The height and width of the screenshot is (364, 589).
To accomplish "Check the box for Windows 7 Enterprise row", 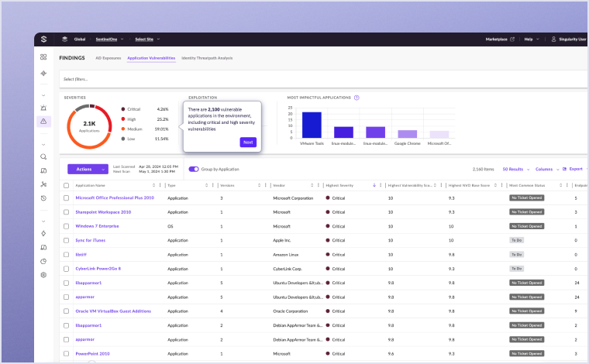I will point(67,225).
